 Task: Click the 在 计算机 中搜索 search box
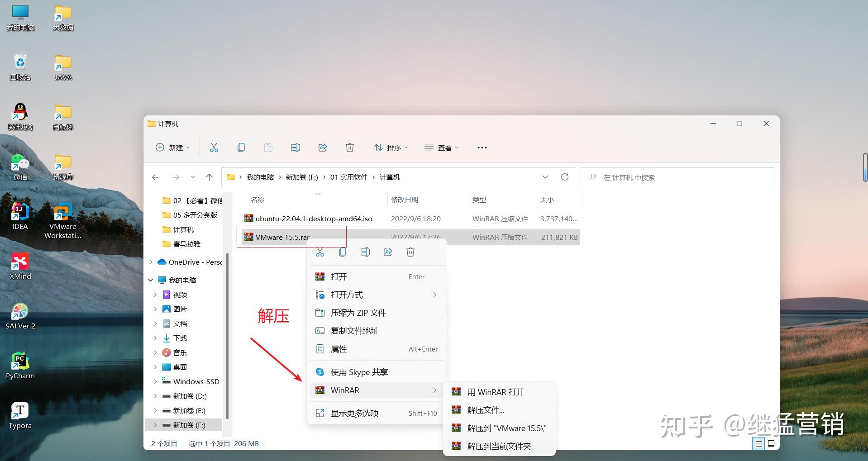pos(677,177)
